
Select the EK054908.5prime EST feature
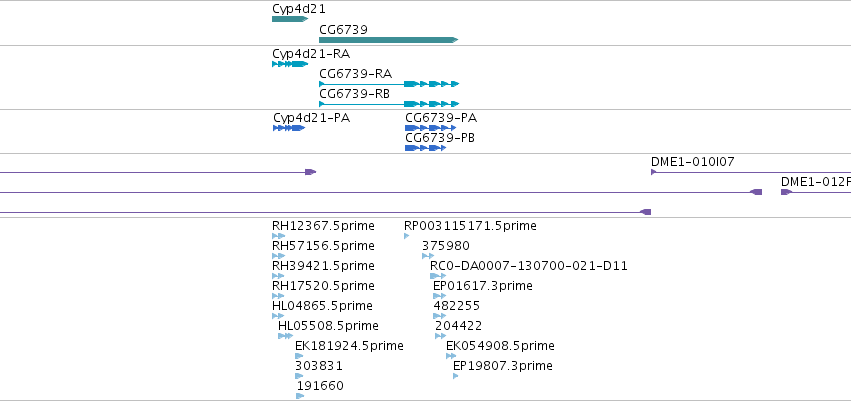[451, 356]
